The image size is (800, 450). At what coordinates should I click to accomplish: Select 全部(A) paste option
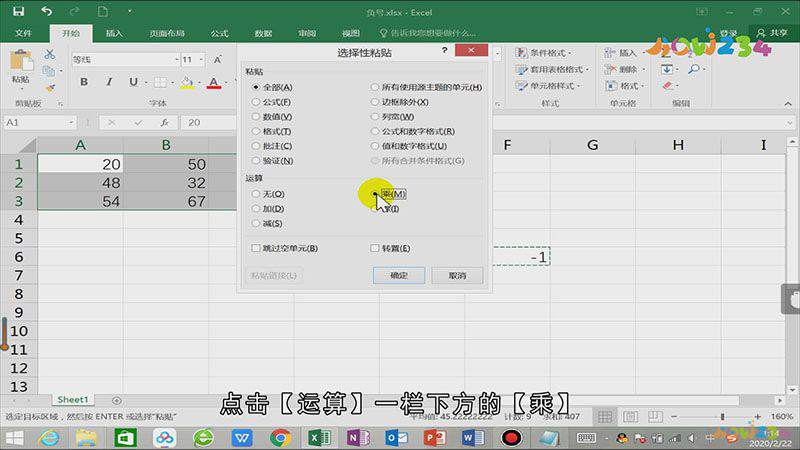(272, 87)
